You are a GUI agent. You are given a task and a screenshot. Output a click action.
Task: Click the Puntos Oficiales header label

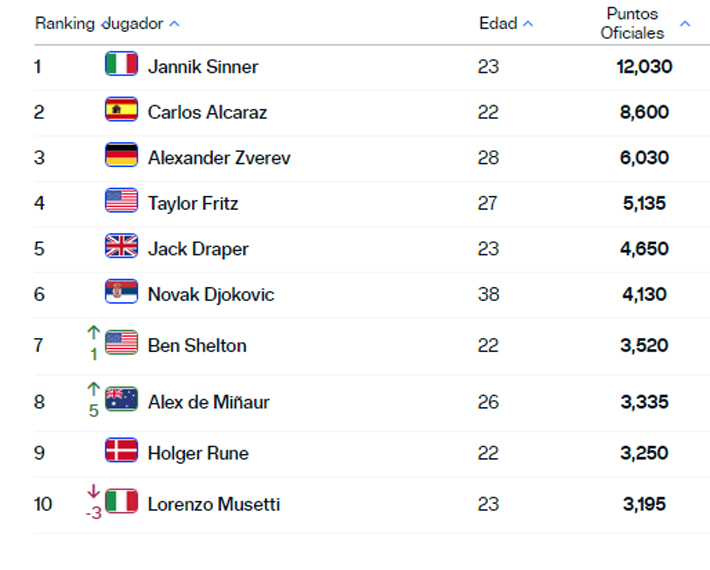pyautogui.click(x=632, y=24)
